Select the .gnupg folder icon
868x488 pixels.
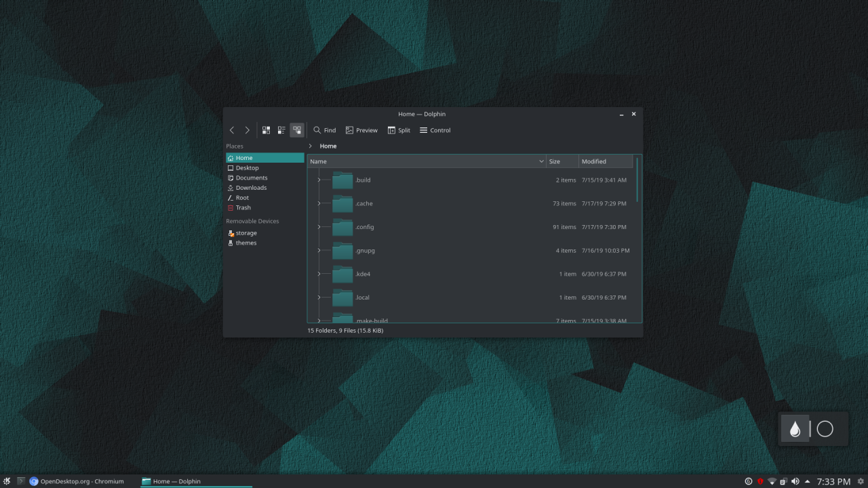tap(342, 250)
